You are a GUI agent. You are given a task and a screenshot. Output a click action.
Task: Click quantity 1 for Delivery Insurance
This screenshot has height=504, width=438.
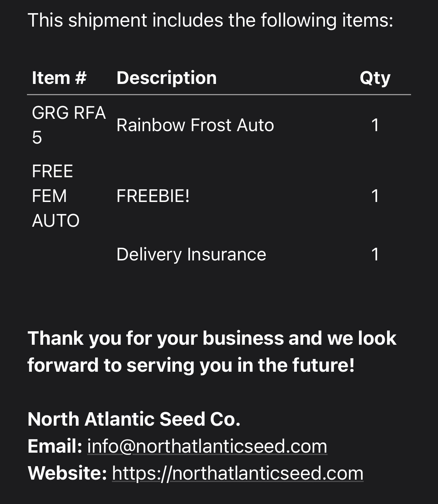(375, 254)
